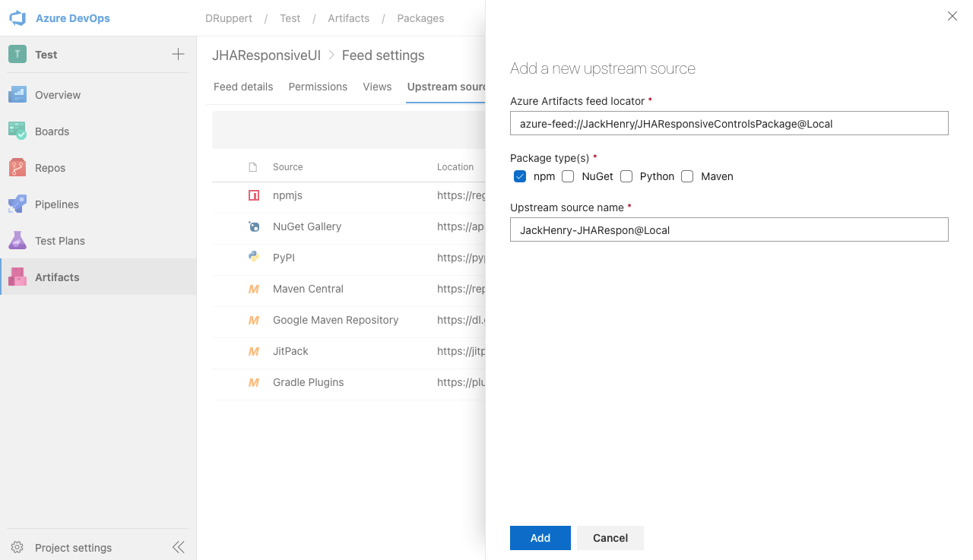Click the Azure Artifacts feed locator field
Screen dimensions: 973x560
[729, 123]
